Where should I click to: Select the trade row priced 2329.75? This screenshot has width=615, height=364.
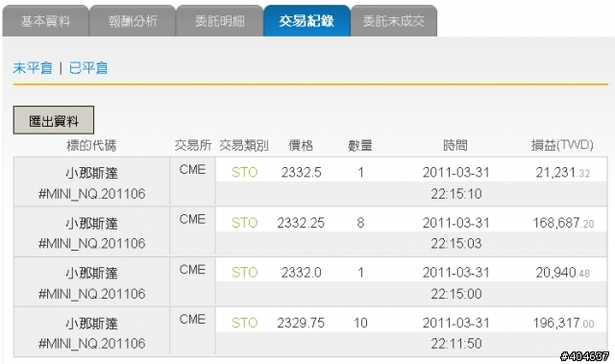coord(310,332)
